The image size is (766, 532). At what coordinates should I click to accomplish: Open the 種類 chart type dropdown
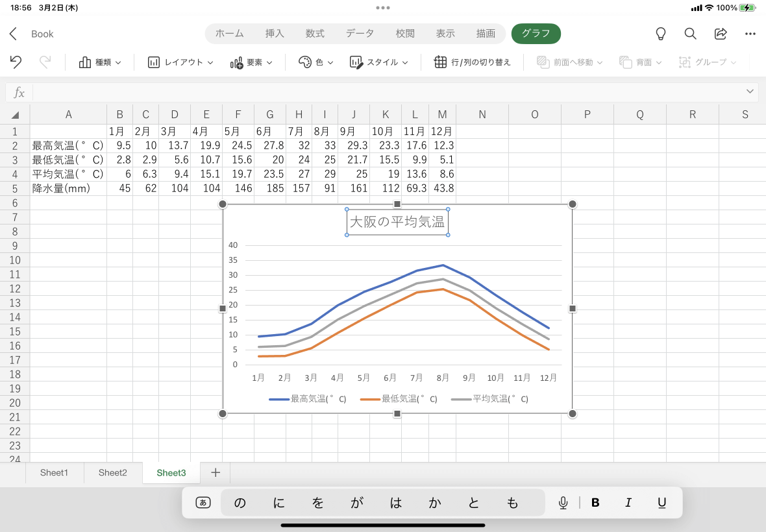[100, 62]
